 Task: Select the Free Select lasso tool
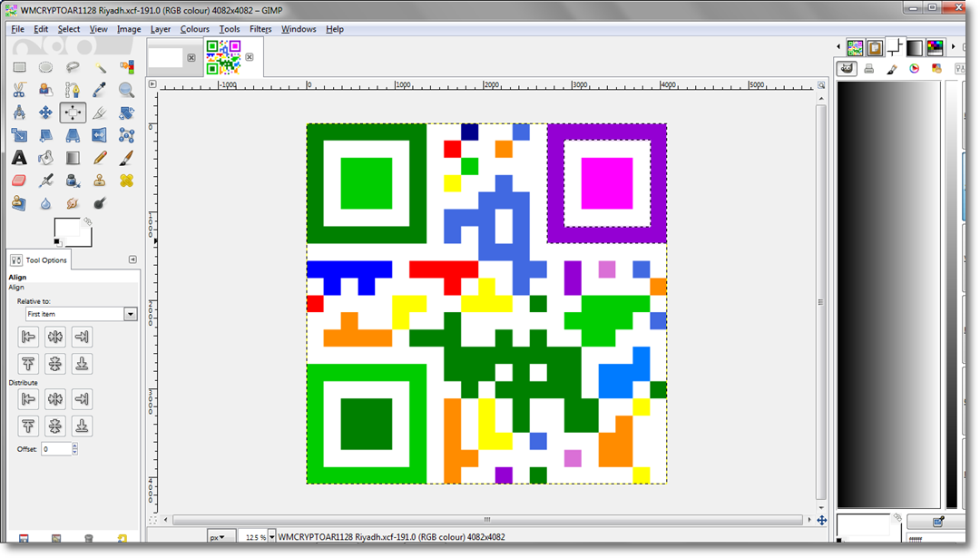[x=73, y=67]
